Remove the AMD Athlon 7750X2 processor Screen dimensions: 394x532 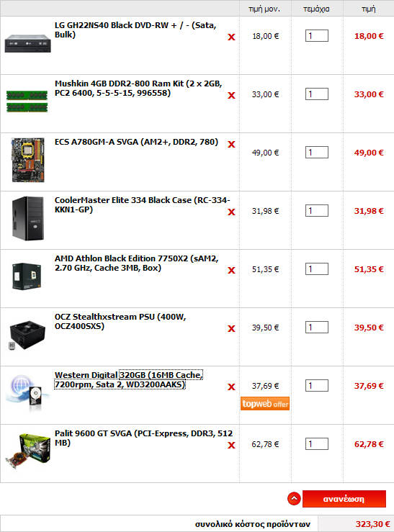click(231, 270)
